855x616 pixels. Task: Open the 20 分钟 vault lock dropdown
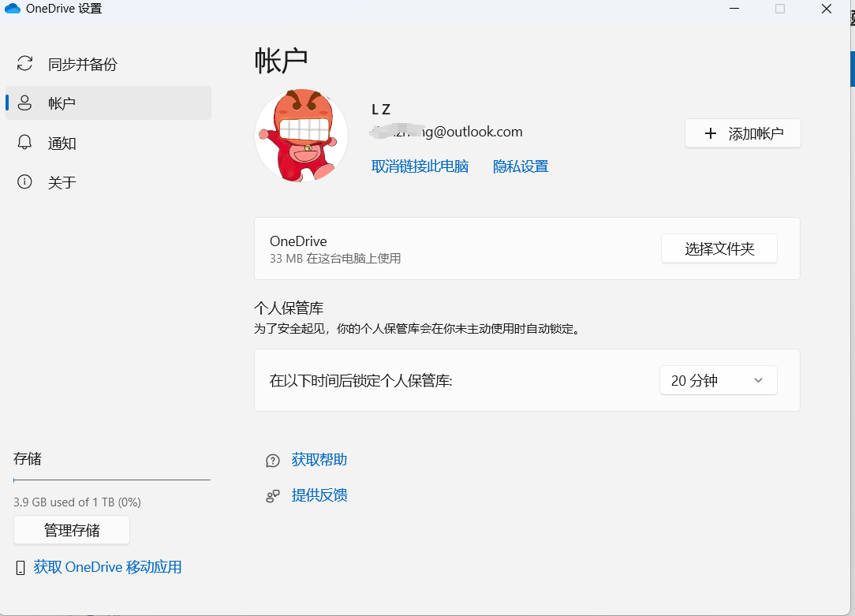coord(718,380)
